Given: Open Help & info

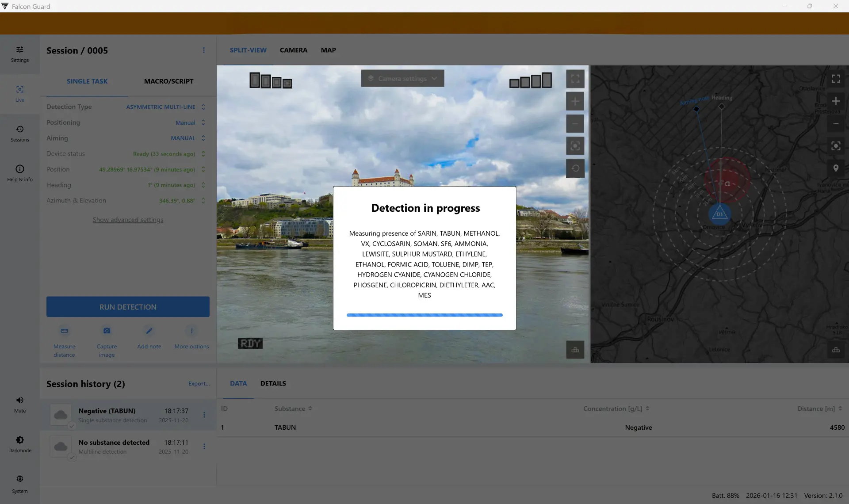Looking at the screenshot, I should tap(20, 173).
